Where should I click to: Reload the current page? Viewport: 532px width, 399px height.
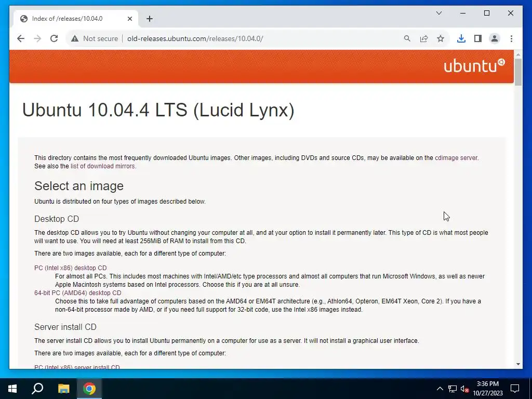coord(54,38)
